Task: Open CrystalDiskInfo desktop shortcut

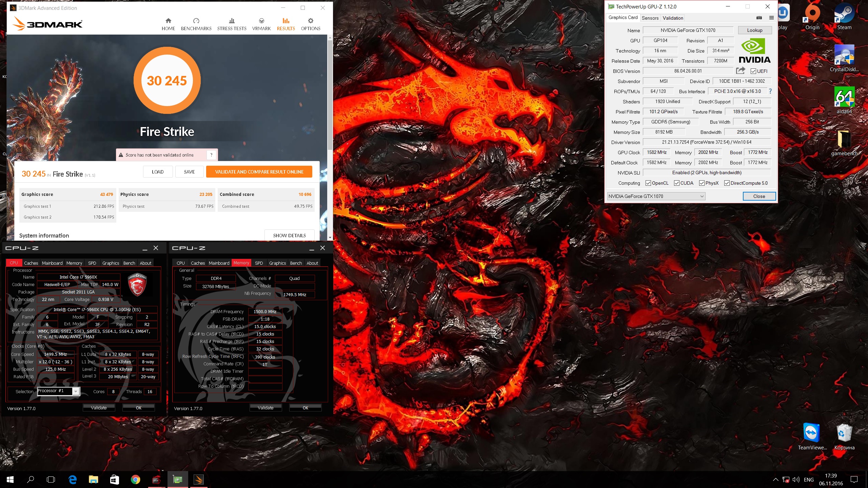Action: point(844,58)
